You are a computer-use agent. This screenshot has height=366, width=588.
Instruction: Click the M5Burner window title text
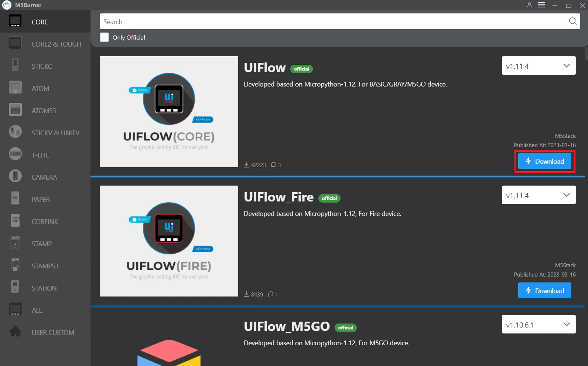[28, 5]
